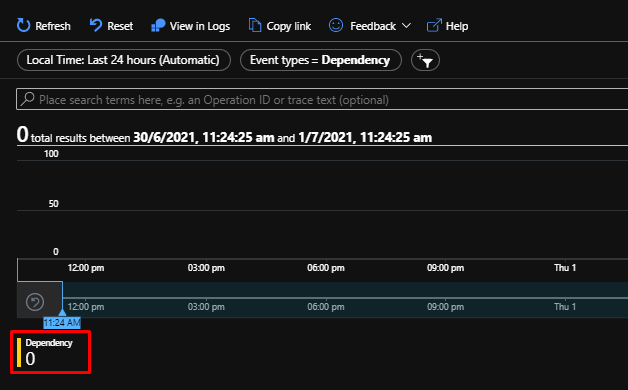Click the Refresh toolbar label

point(53,26)
